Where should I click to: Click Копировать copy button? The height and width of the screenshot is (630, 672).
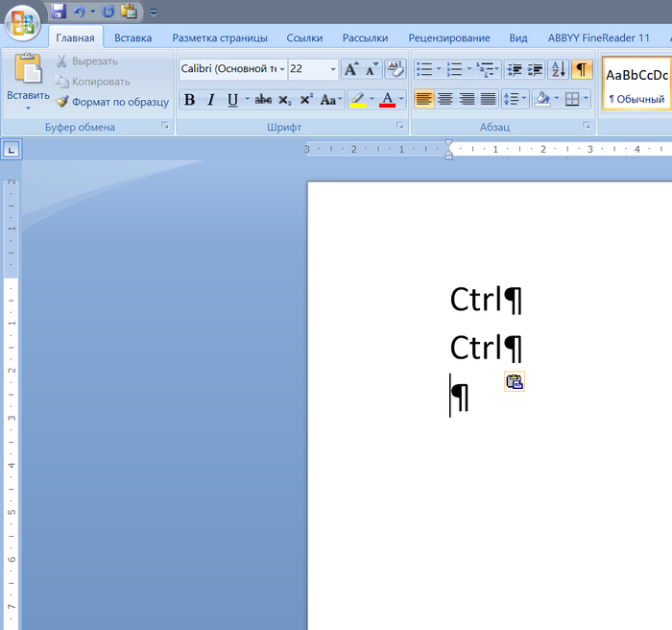[92, 82]
